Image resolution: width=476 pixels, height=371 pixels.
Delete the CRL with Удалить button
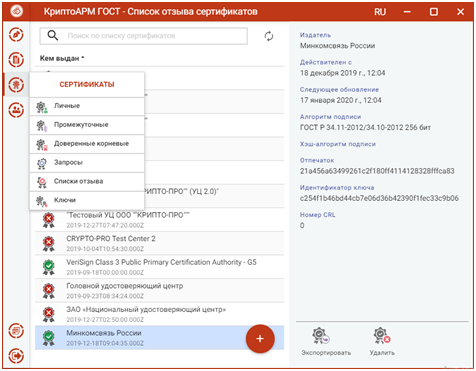coord(382,342)
